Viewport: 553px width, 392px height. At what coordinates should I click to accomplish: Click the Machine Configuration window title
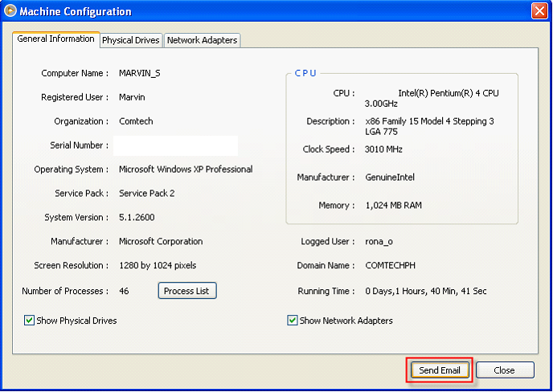click(76, 11)
